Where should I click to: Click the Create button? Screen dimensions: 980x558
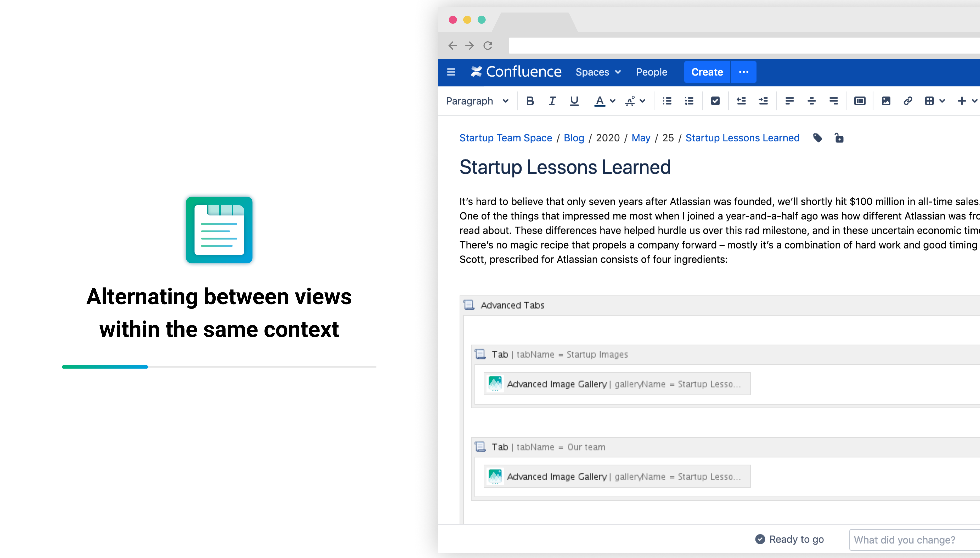point(707,72)
